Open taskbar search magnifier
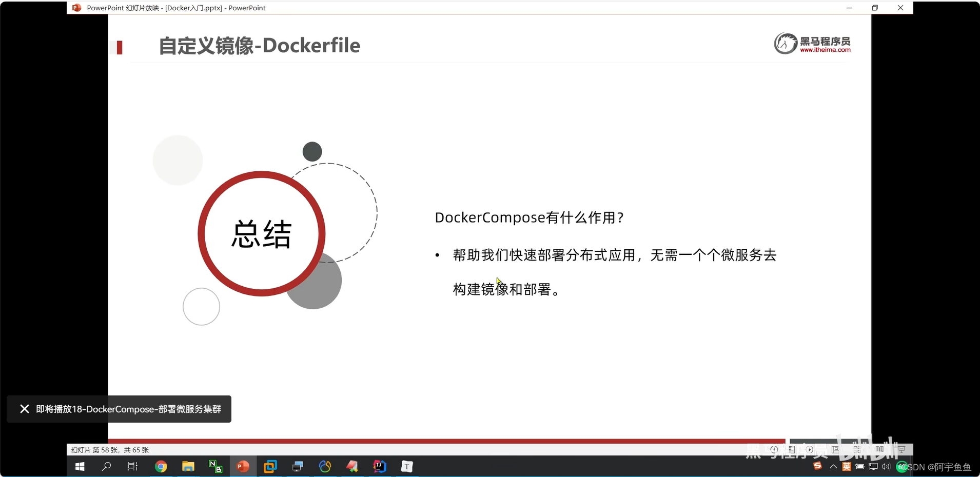This screenshot has height=477, width=980. [107, 466]
